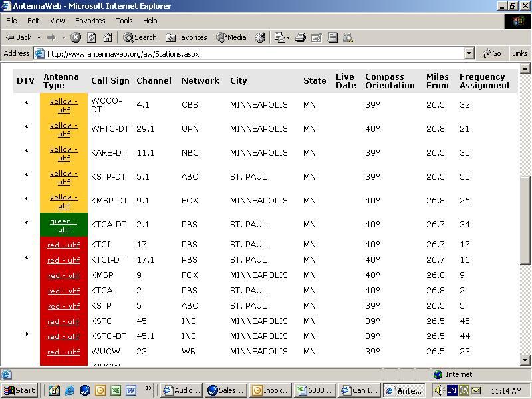Open red - uhf link for KSTC

[x=64, y=321]
